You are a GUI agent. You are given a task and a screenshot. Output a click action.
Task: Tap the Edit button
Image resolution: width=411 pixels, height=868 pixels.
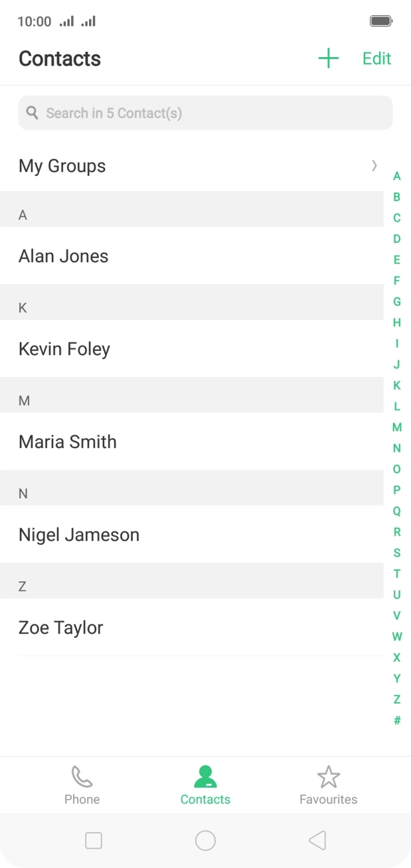pos(376,58)
